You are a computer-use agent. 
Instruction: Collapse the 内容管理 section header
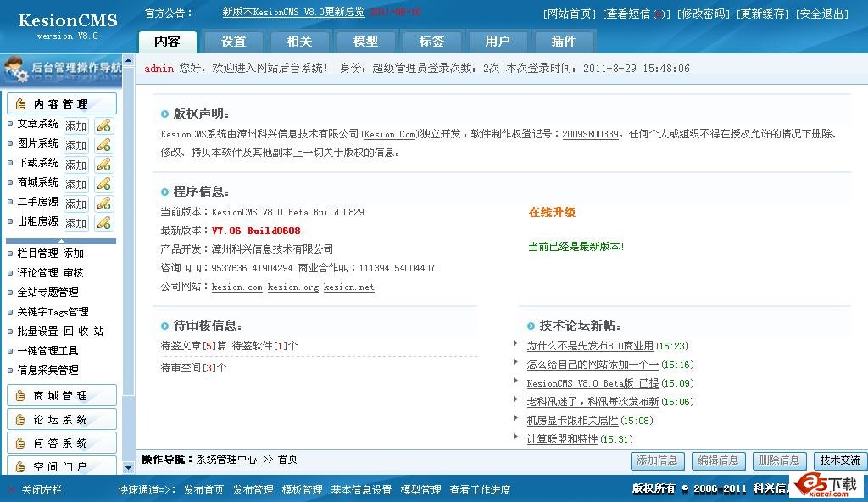61,103
